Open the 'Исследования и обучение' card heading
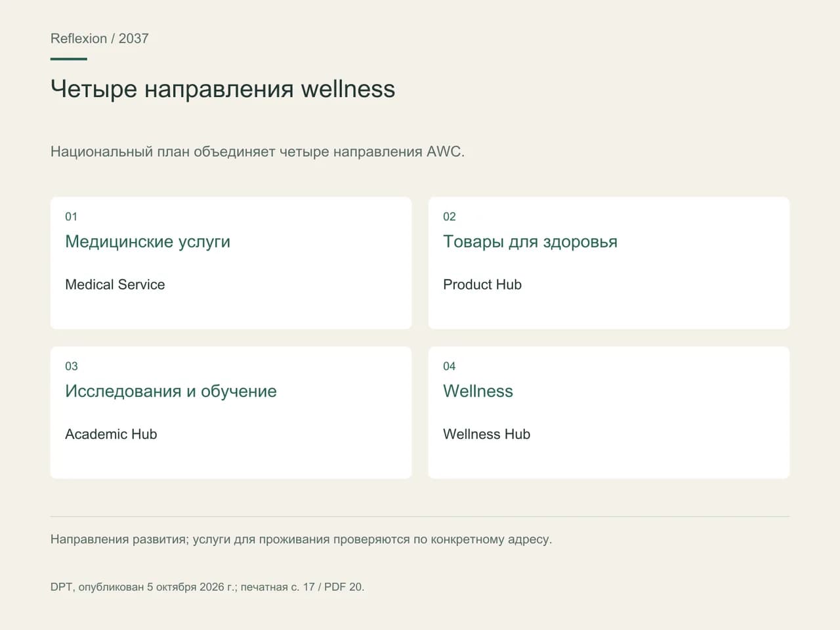 coord(171,392)
